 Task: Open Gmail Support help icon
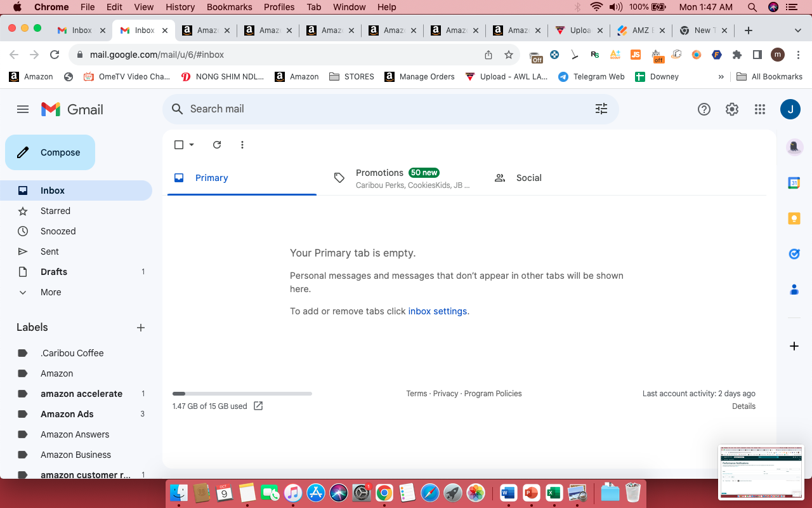[x=704, y=109]
